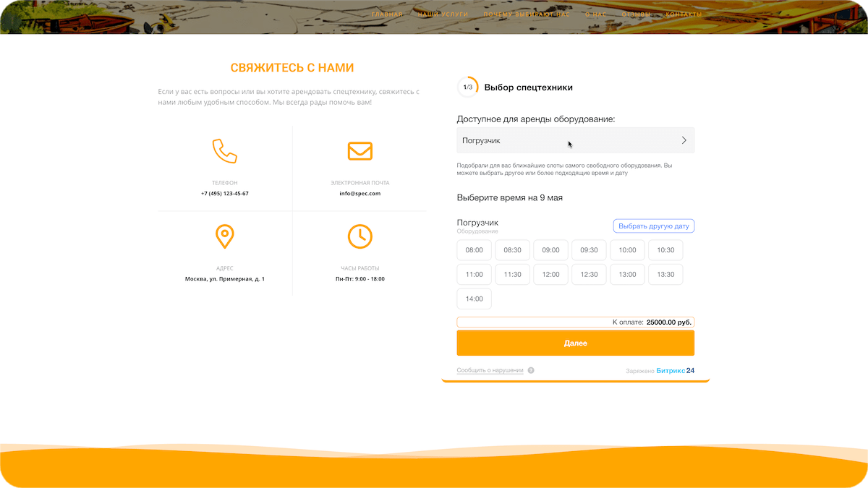
Task: Select the 12:00 time slot
Action: (x=550, y=275)
